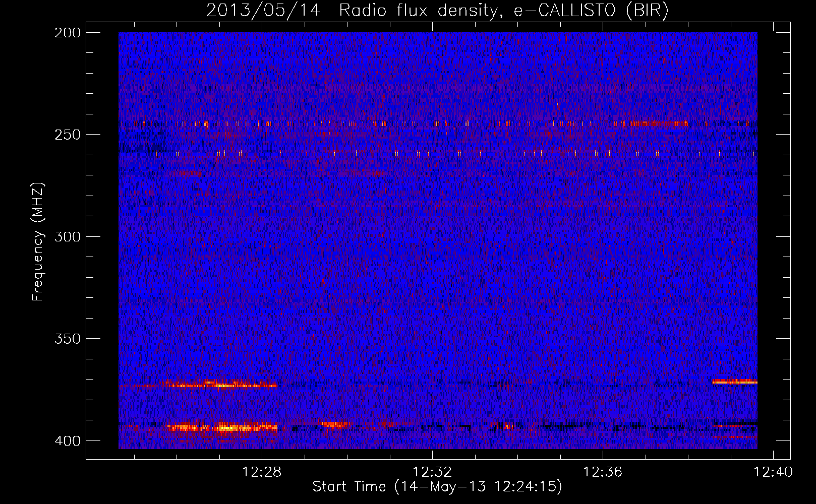Click the "Start Time (14-May-13 12:24:15)" x-axis label

click(437, 487)
